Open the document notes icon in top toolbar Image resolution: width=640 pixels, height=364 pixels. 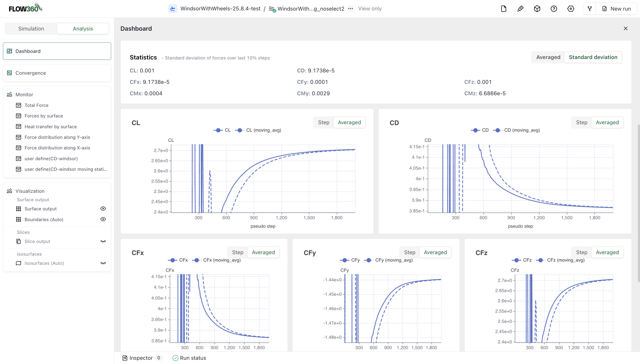[x=503, y=8]
